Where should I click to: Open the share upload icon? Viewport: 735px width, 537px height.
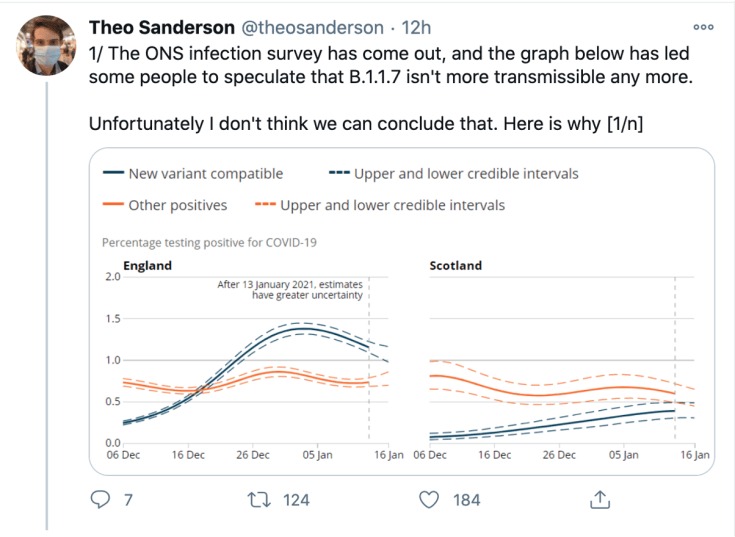(x=600, y=498)
